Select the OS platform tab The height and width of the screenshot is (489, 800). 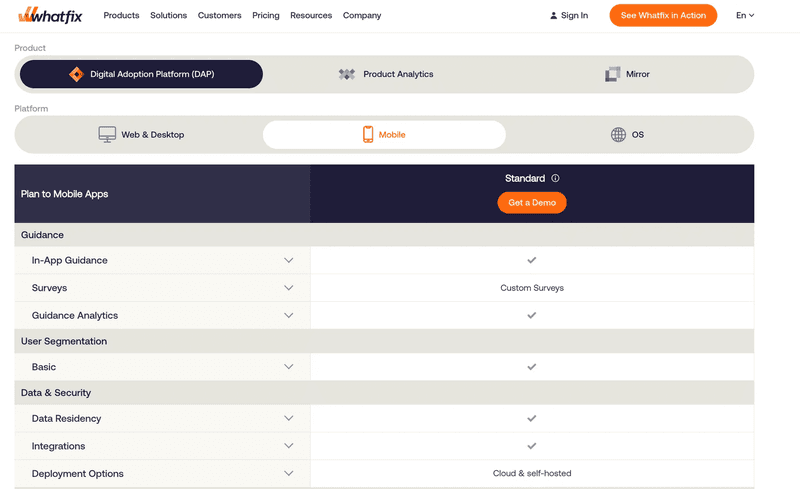627,135
